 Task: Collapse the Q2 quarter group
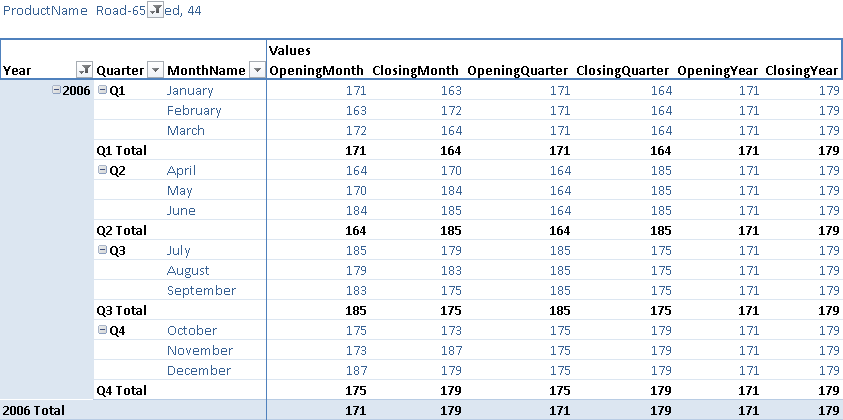pyautogui.click(x=103, y=170)
